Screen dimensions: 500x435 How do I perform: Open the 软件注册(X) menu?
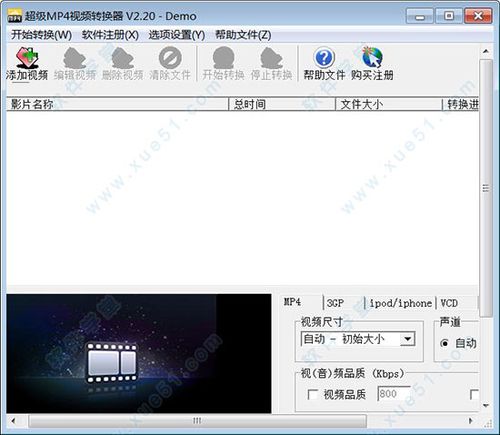tap(110, 35)
